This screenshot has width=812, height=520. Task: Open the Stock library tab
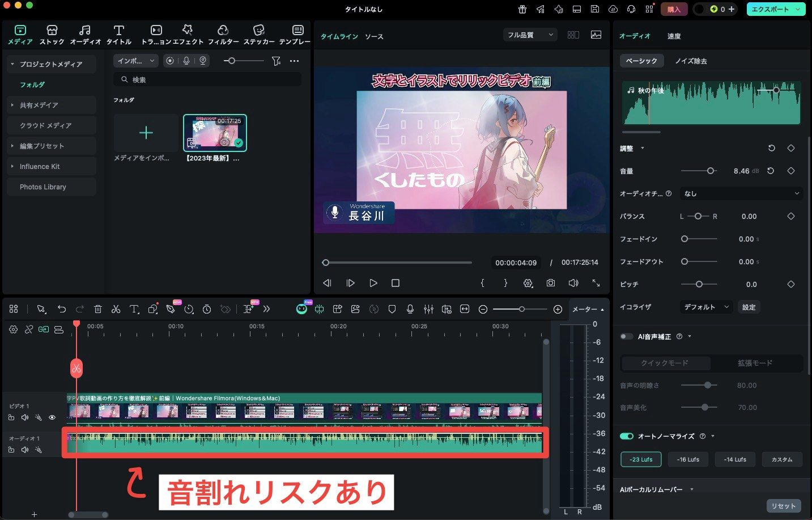click(x=52, y=35)
